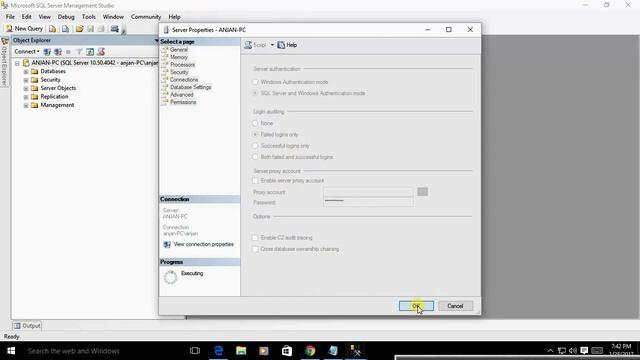Click the Filter funnel icon in Object Explorer

(x=79, y=52)
